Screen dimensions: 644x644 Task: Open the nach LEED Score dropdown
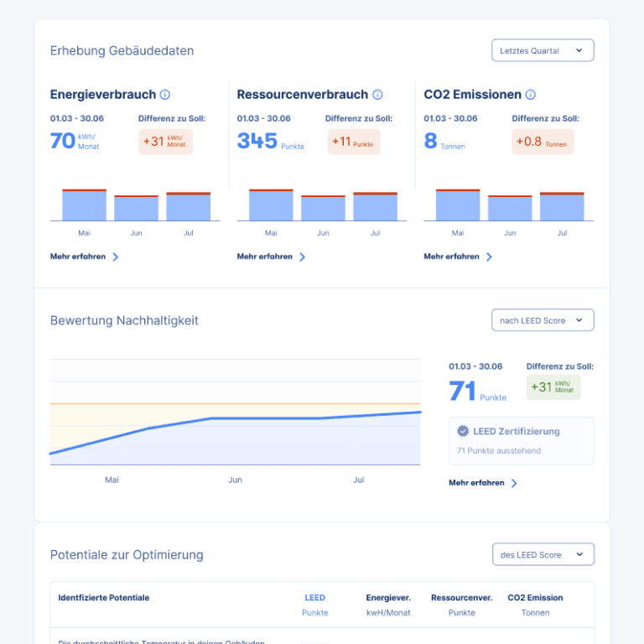click(543, 320)
